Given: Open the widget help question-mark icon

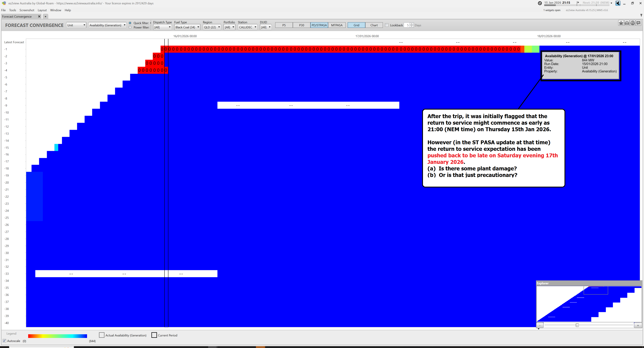Looking at the screenshot, I should click(x=632, y=23).
